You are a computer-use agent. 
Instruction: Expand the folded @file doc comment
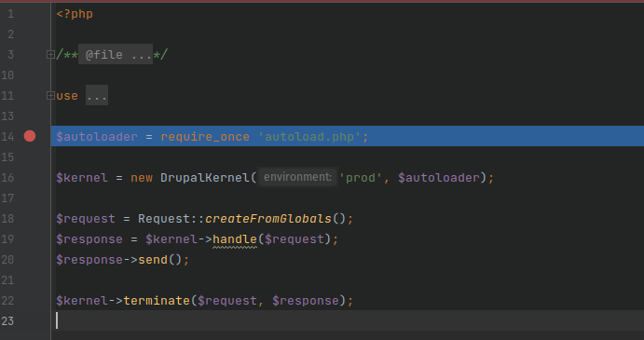point(50,55)
